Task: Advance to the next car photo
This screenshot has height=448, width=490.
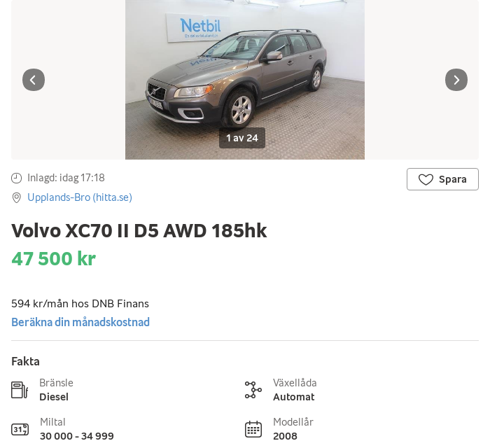Action: click(456, 80)
